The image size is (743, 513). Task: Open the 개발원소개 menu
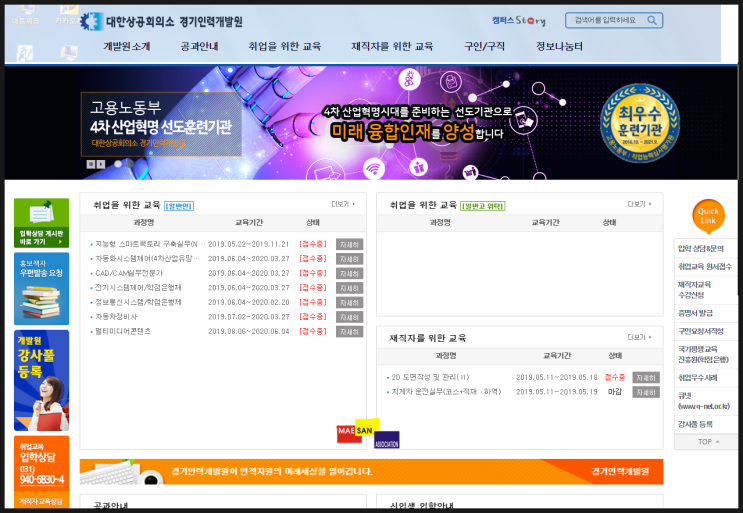[x=127, y=46]
